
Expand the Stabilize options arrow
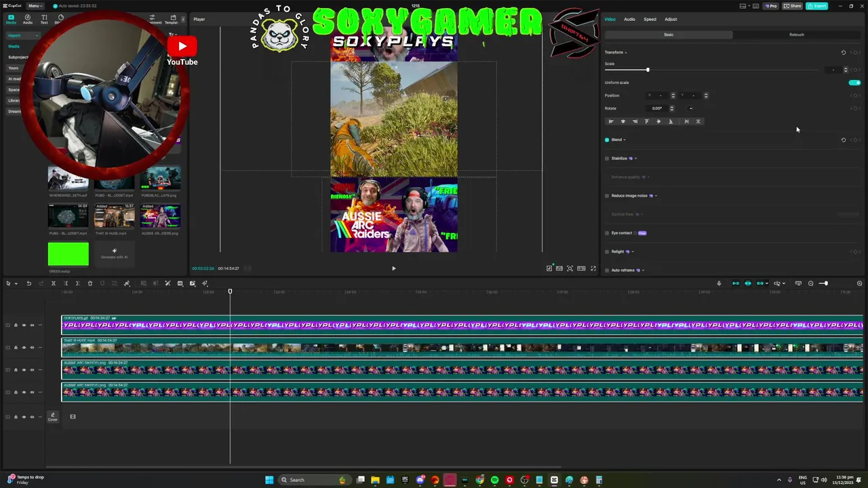coord(635,159)
